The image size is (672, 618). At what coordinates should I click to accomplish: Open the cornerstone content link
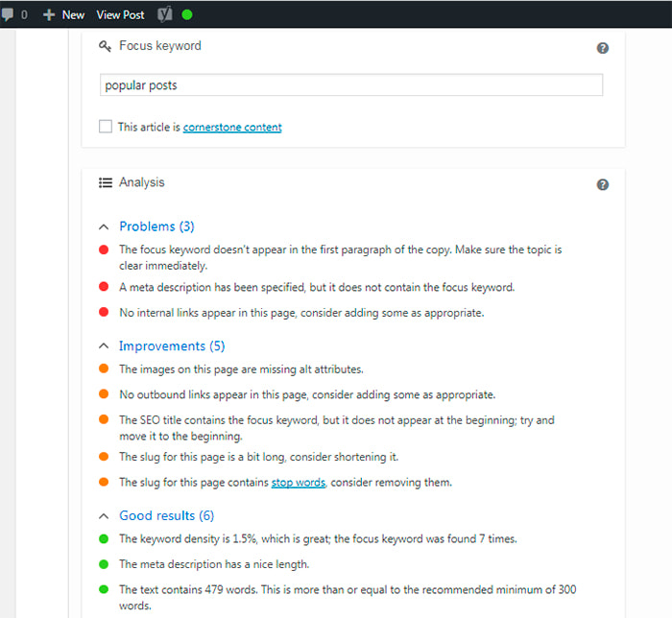(232, 128)
